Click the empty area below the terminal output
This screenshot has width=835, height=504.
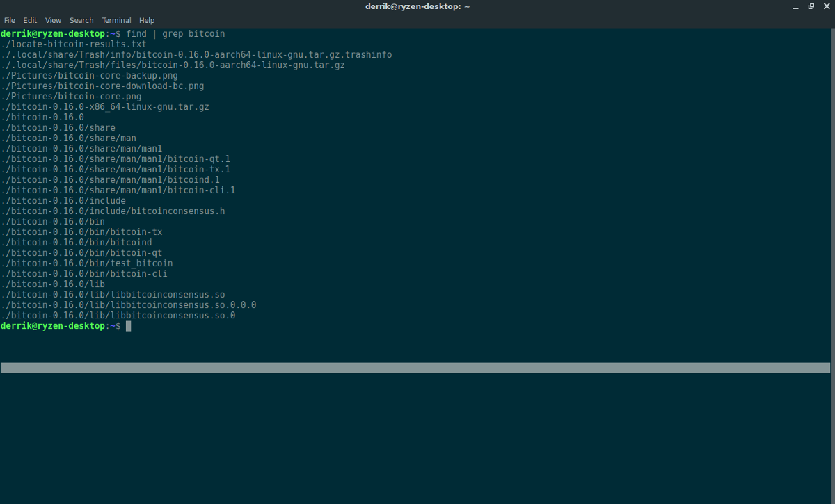(417, 438)
